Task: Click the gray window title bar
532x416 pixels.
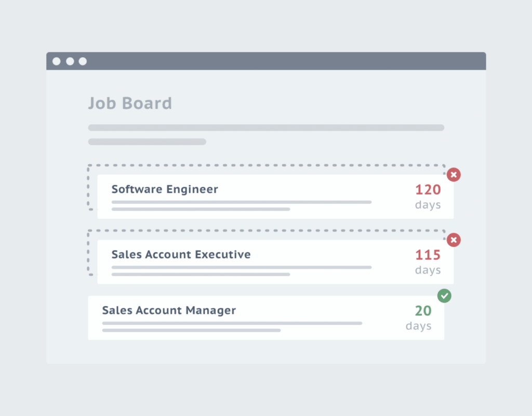Action: coord(266,61)
